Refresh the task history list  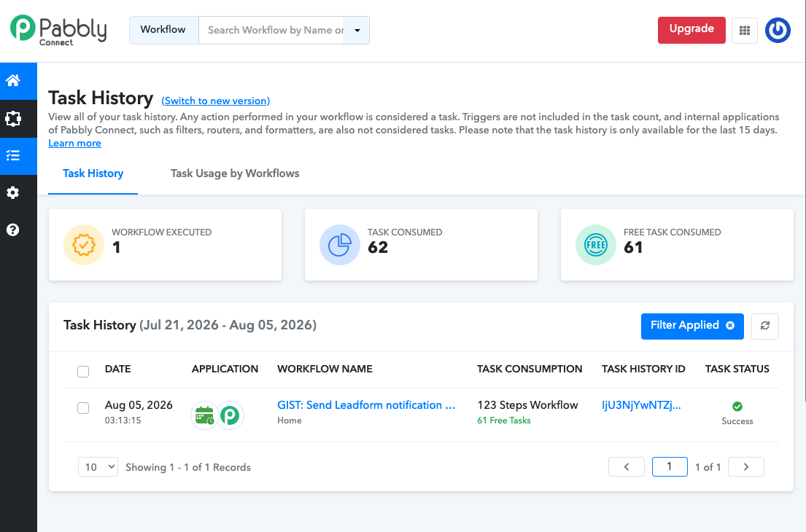pos(765,326)
